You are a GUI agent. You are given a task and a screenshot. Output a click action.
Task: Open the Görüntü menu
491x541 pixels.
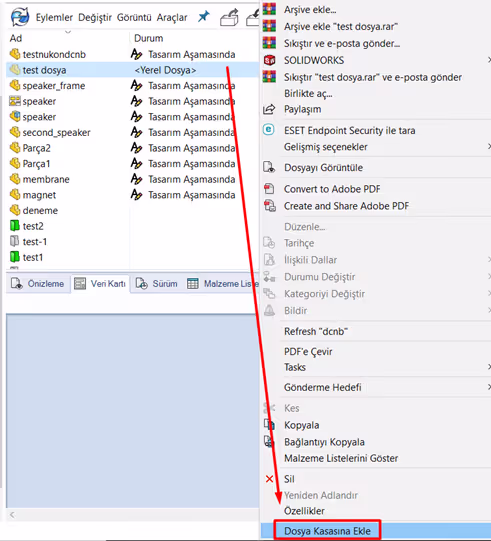click(134, 17)
